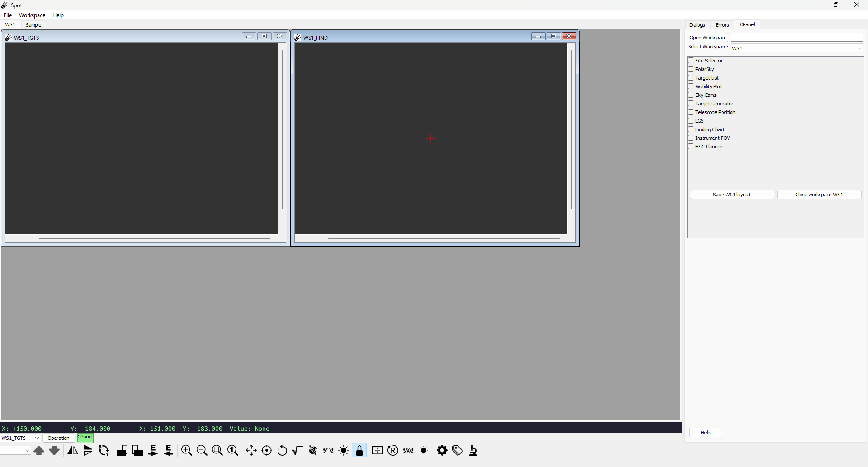The width and height of the screenshot is (868, 467).
Task: Toggle the LGS checkbox
Action: tap(691, 121)
